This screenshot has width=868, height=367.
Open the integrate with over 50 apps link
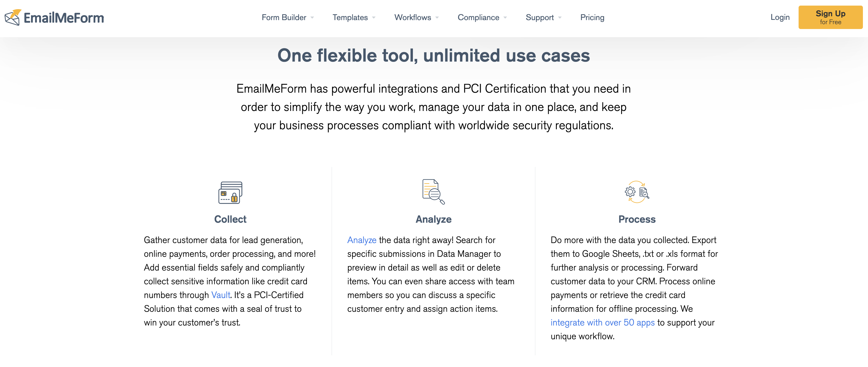(x=602, y=323)
